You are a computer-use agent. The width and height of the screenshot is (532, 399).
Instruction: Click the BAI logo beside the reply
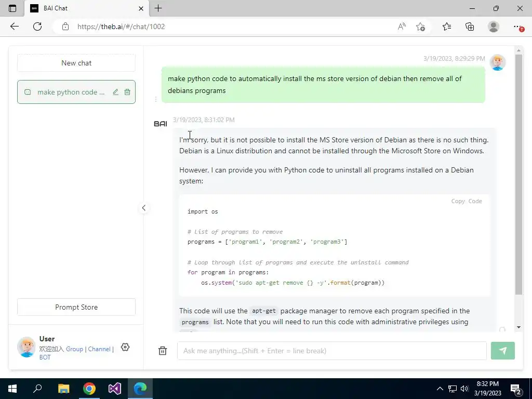point(161,124)
